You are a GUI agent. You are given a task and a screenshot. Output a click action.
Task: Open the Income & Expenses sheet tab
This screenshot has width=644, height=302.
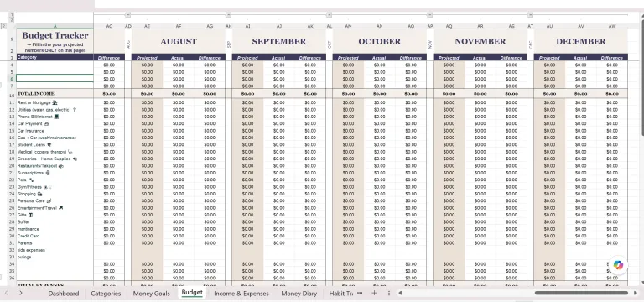pyautogui.click(x=241, y=294)
